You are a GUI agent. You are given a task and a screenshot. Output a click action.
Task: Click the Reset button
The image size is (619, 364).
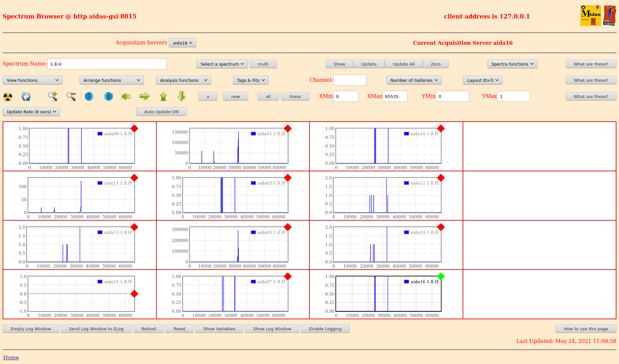(179, 329)
